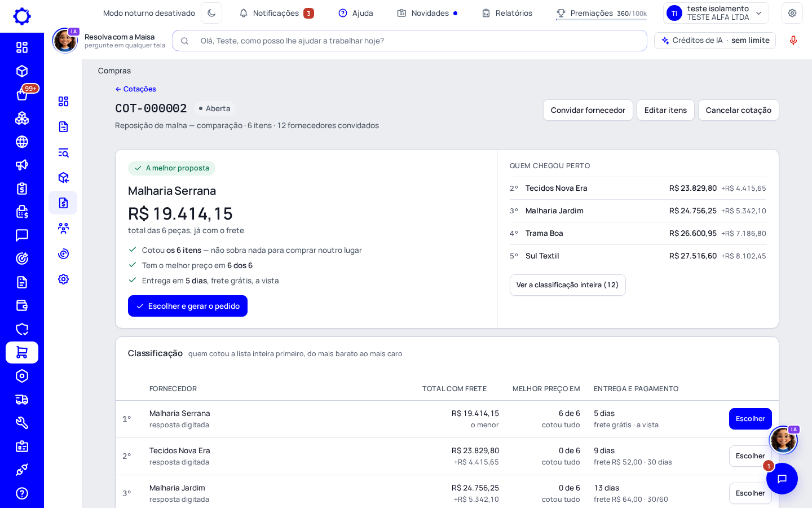The image size is (812, 508).
Task: Open the Relatórios menu item
Action: (507, 13)
